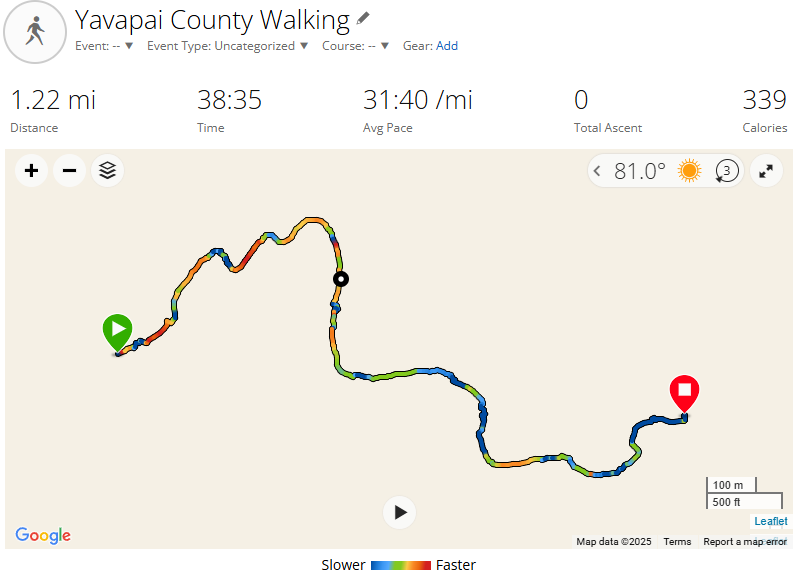Image resolution: width=808 pixels, height=585 pixels.
Task: Open the Leaflet attribution link
Action: pyautogui.click(x=770, y=521)
